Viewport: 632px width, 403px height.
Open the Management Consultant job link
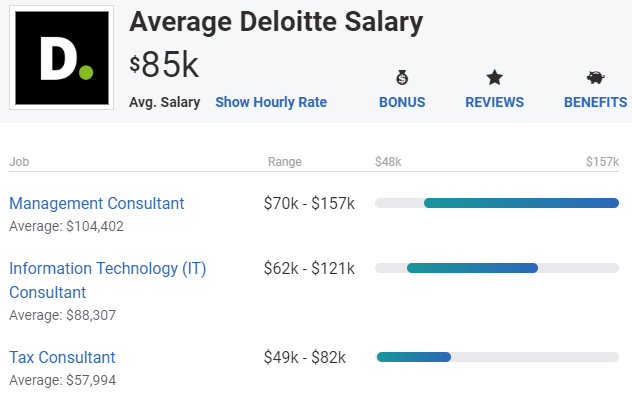coord(97,203)
